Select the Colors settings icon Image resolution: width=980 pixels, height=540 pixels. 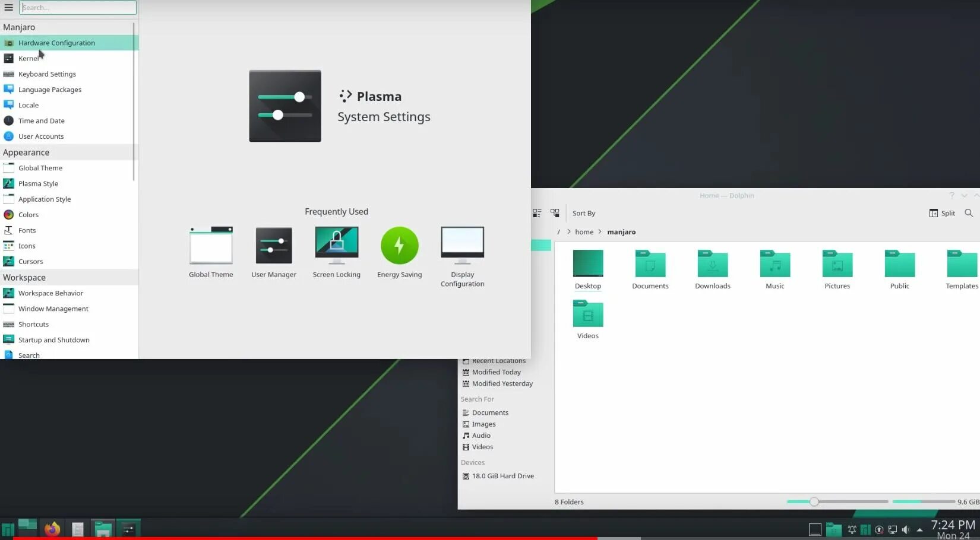(x=29, y=214)
